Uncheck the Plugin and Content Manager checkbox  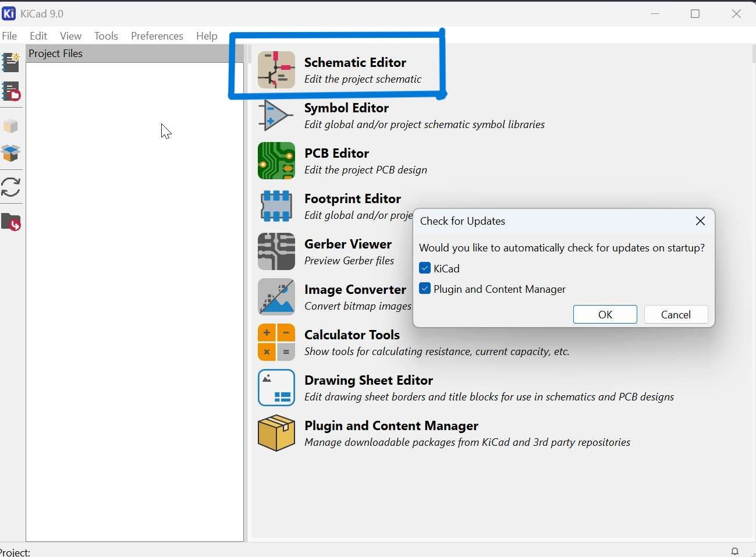425,289
